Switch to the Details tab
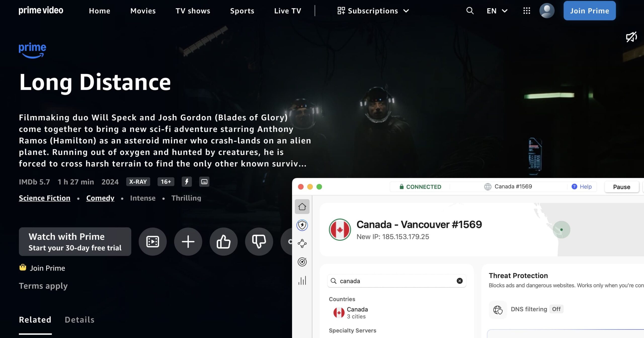Viewport: 644px width, 338px height. pos(79,320)
